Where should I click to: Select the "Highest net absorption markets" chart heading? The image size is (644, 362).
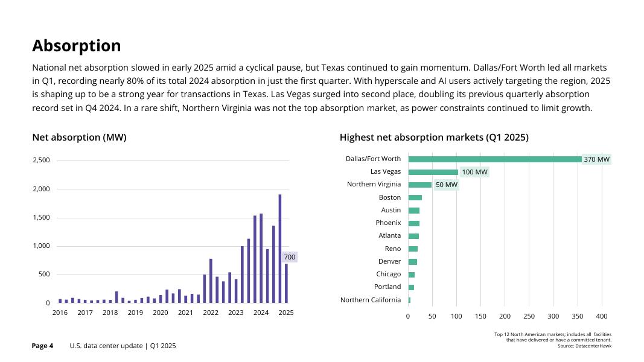point(433,138)
